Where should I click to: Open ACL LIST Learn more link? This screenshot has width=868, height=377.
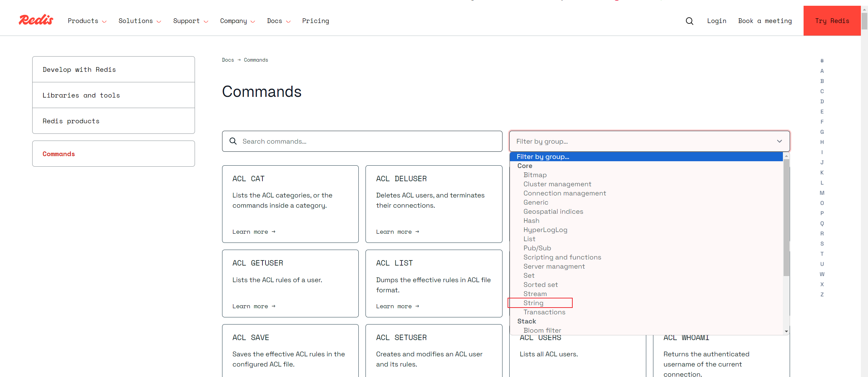(x=397, y=306)
